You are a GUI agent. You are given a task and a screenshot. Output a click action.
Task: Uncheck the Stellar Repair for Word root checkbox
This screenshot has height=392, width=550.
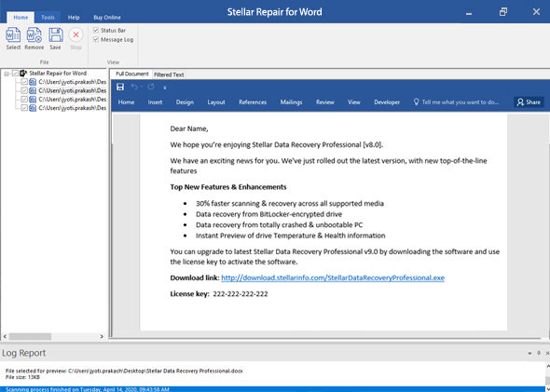(15, 74)
